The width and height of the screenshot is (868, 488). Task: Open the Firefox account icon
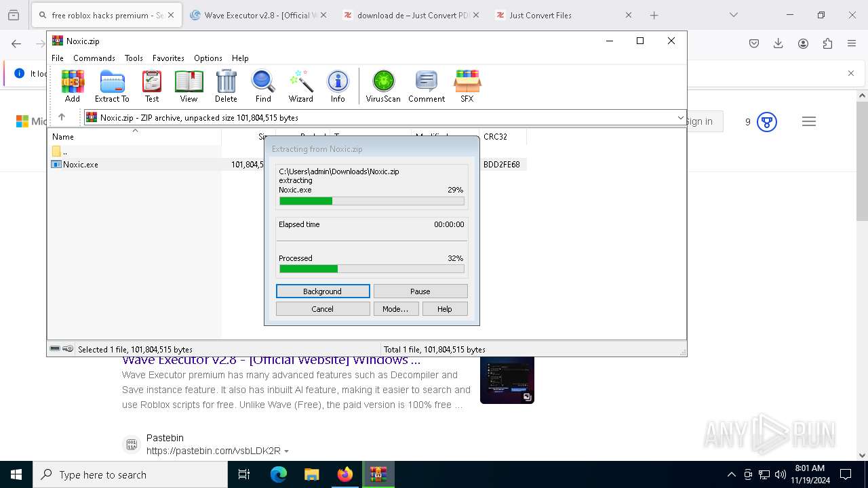tap(803, 43)
